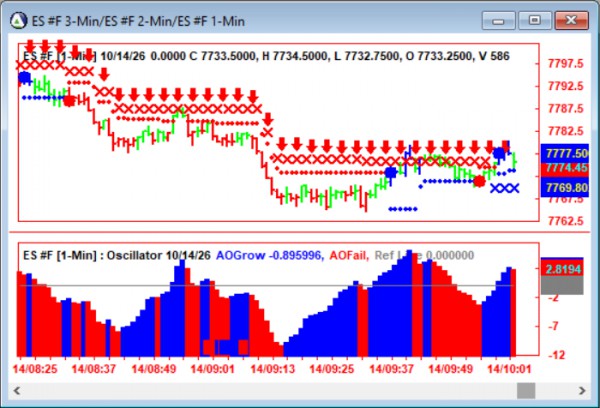Click the 7774.45 red price label
Screen dimensions: 600x408
tap(565, 168)
